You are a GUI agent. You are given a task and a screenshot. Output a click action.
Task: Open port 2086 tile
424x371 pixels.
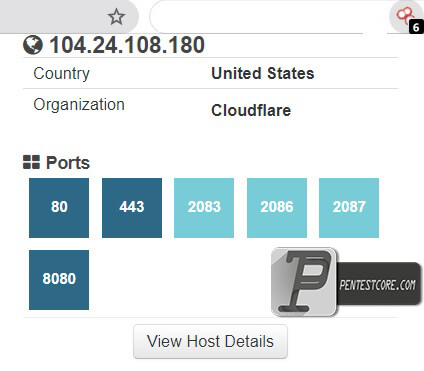pos(277,208)
